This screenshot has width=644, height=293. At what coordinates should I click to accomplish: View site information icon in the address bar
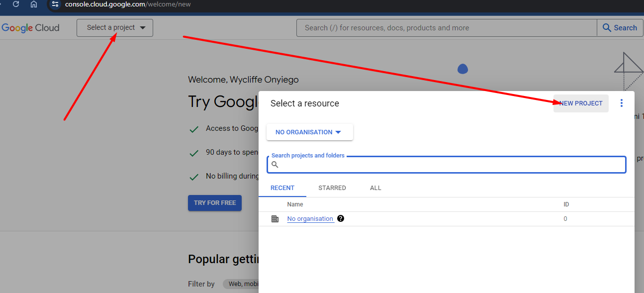click(56, 4)
